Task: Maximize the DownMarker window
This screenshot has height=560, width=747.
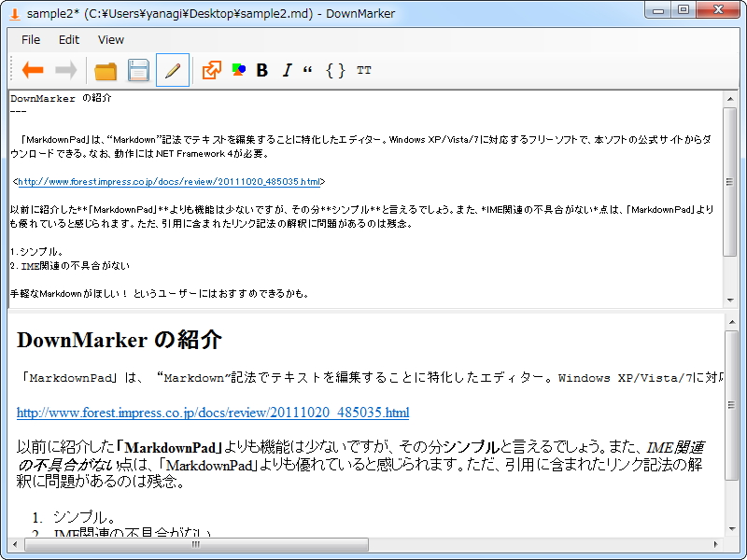Action: tap(684, 10)
